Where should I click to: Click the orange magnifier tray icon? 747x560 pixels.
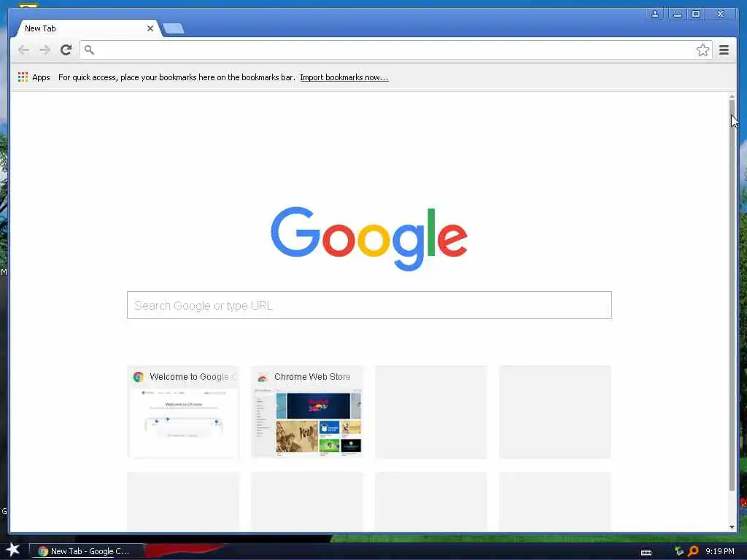[x=693, y=551]
